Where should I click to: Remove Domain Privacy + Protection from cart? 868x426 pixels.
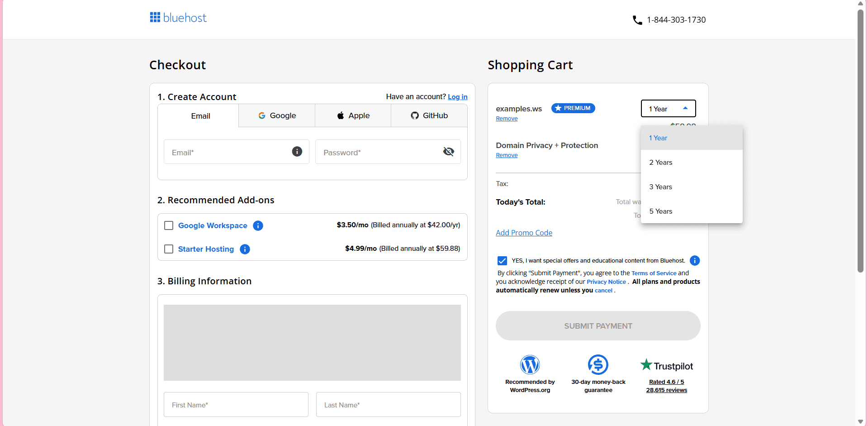(x=507, y=155)
